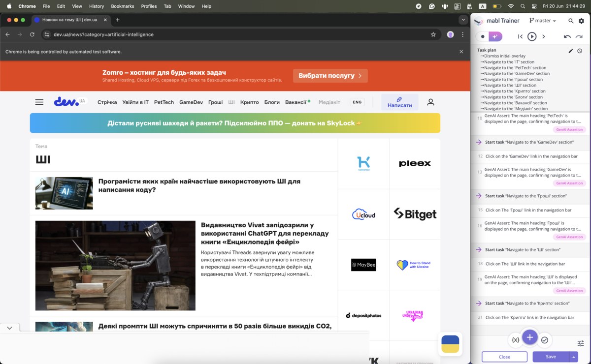Open article about Vivat and ChatGPT
Viewport: 591px width, 364px height.
click(265, 233)
